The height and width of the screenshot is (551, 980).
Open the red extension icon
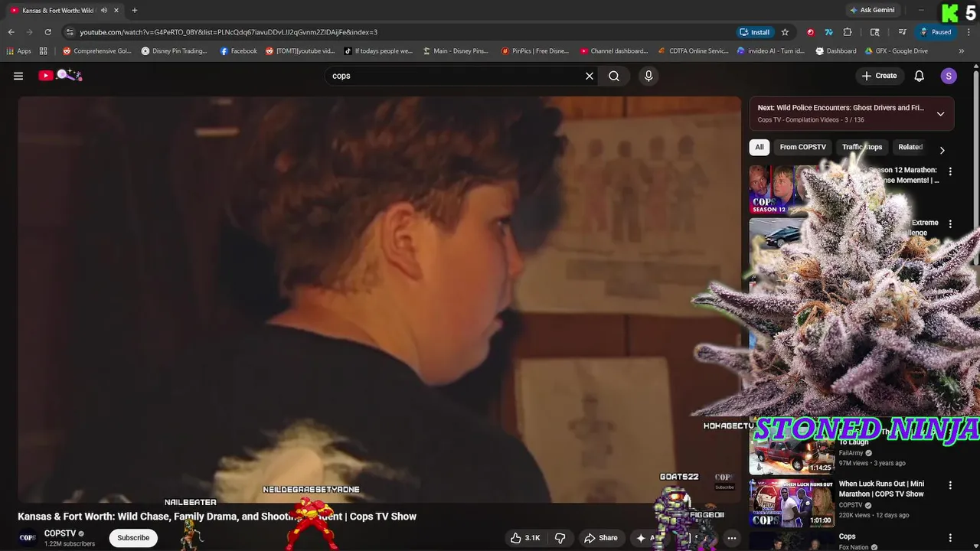pyautogui.click(x=811, y=32)
